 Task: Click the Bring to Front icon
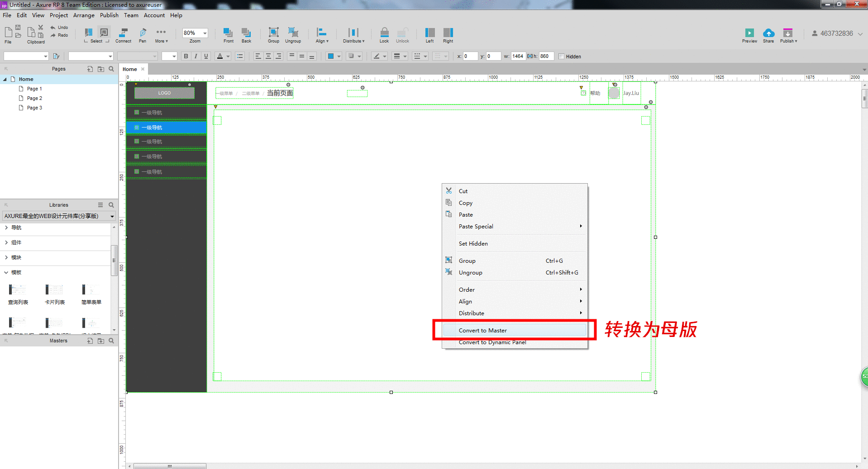(x=228, y=33)
